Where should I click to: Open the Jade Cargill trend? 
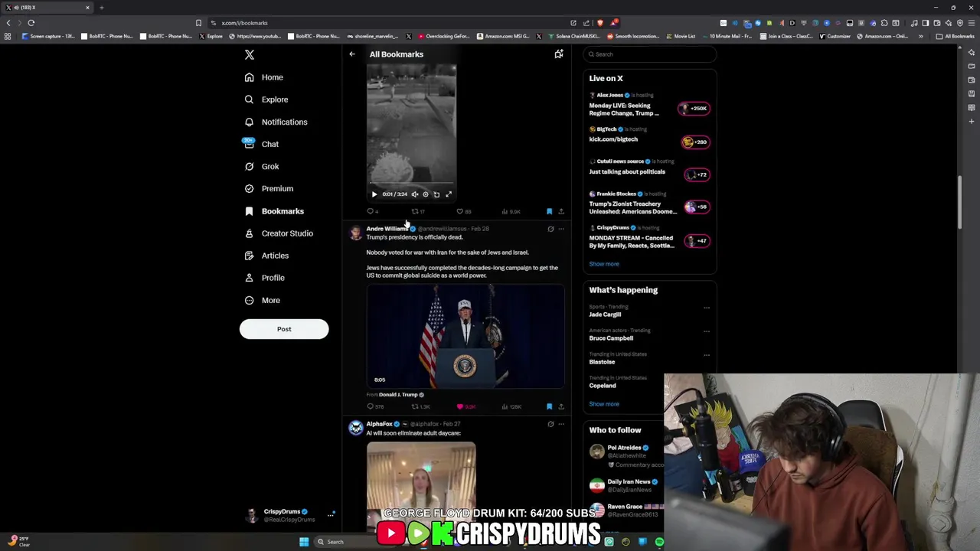coord(605,315)
